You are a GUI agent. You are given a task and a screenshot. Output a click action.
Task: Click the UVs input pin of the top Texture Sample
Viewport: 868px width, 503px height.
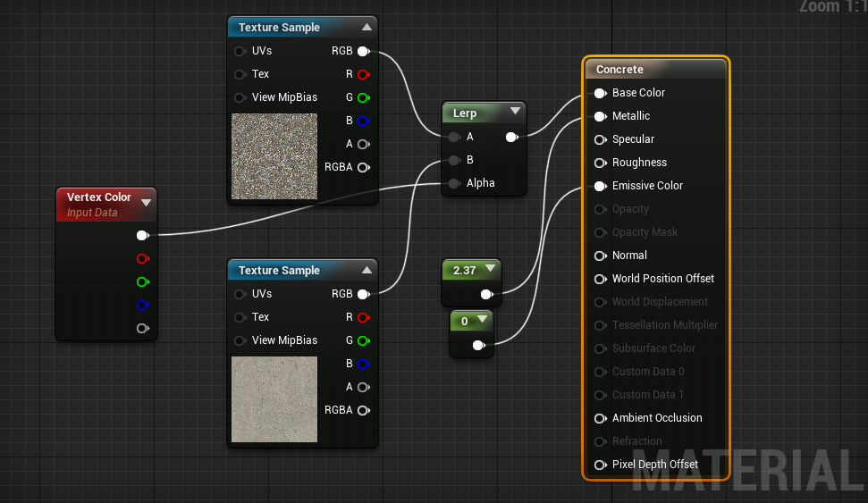(240, 51)
